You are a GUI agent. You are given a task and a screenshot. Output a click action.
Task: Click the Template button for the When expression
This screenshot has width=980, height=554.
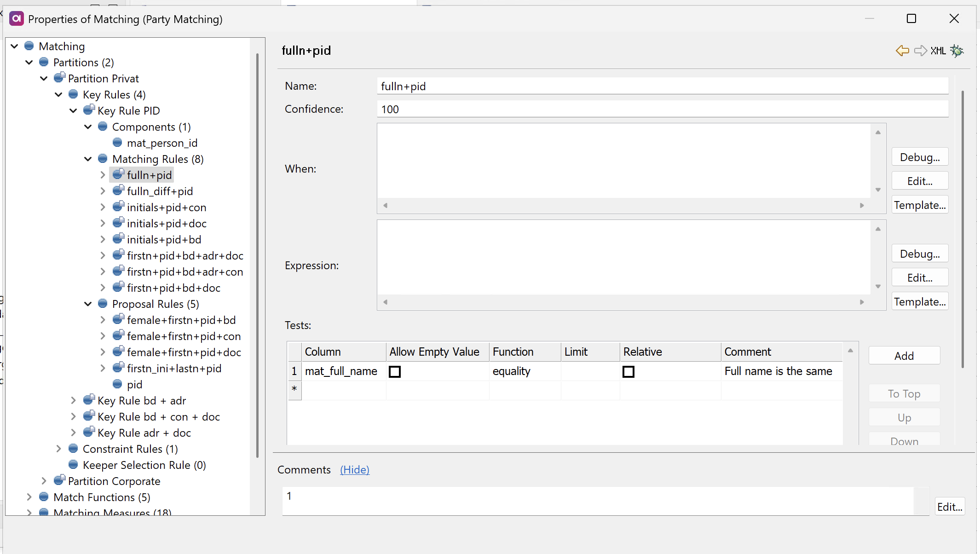pyautogui.click(x=920, y=205)
